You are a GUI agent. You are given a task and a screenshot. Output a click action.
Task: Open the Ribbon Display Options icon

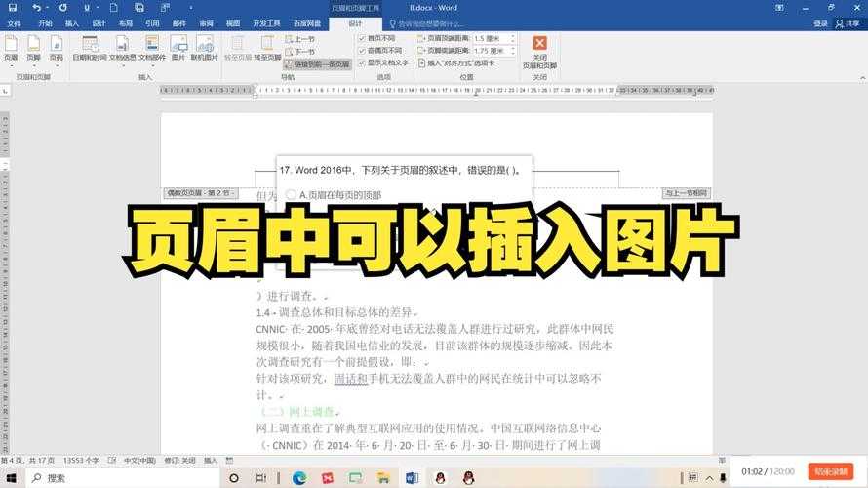(x=779, y=8)
